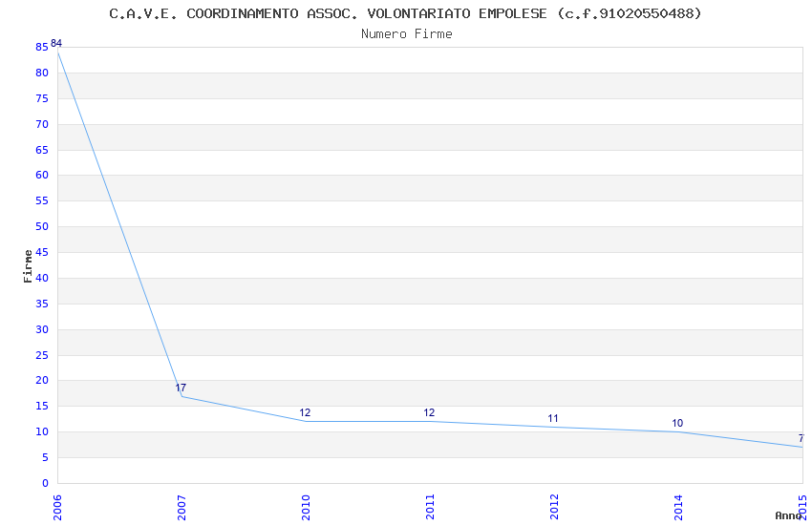Click the y-axis tick label 75

(42, 98)
